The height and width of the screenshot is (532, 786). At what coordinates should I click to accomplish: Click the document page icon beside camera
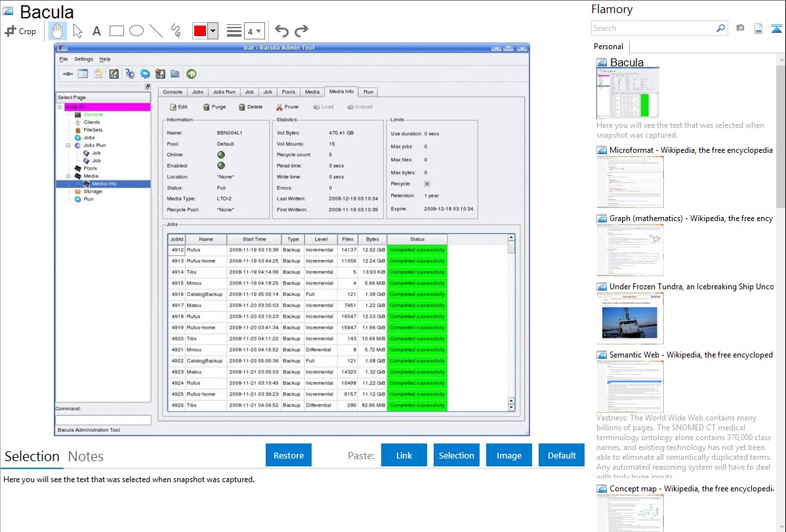pyautogui.click(x=758, y=28)
